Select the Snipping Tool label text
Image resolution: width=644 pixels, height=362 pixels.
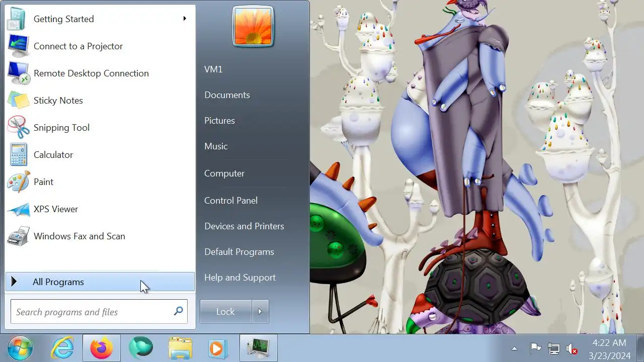61,128
